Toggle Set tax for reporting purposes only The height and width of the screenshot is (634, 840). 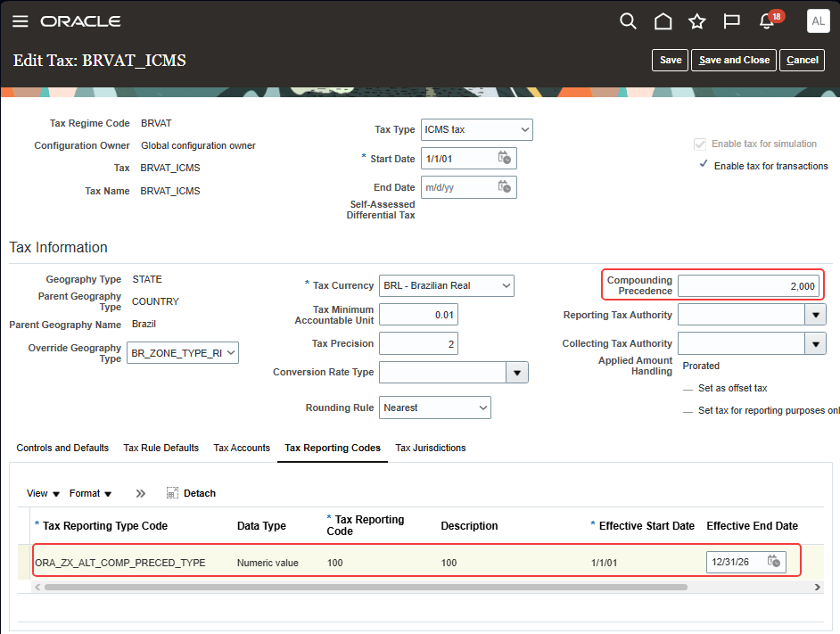688,412
